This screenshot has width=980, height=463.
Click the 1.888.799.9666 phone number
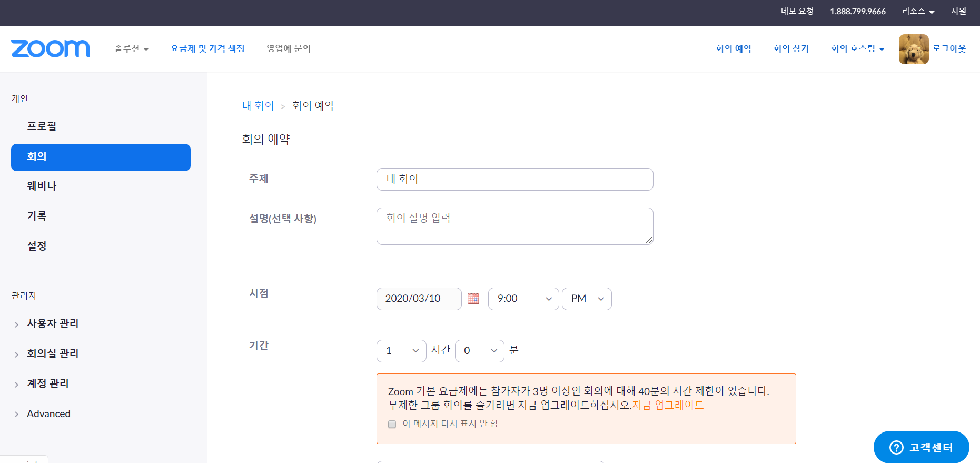[858, 12]
